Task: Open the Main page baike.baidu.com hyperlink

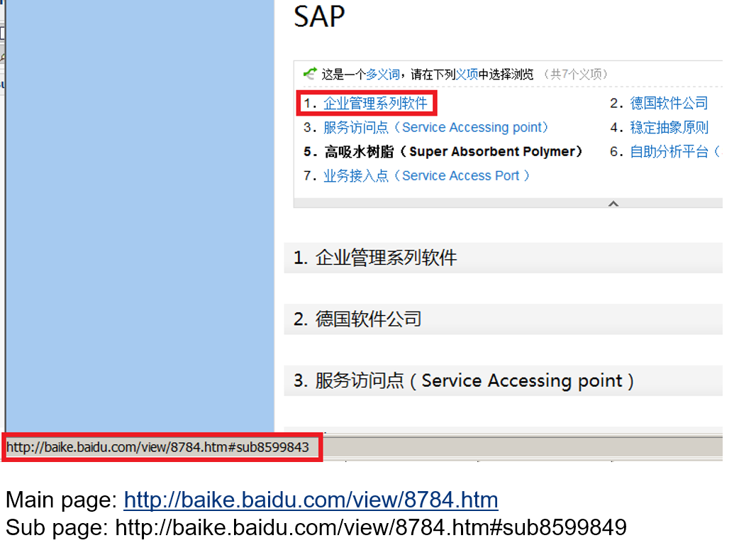Action: (x=311, y=500)
